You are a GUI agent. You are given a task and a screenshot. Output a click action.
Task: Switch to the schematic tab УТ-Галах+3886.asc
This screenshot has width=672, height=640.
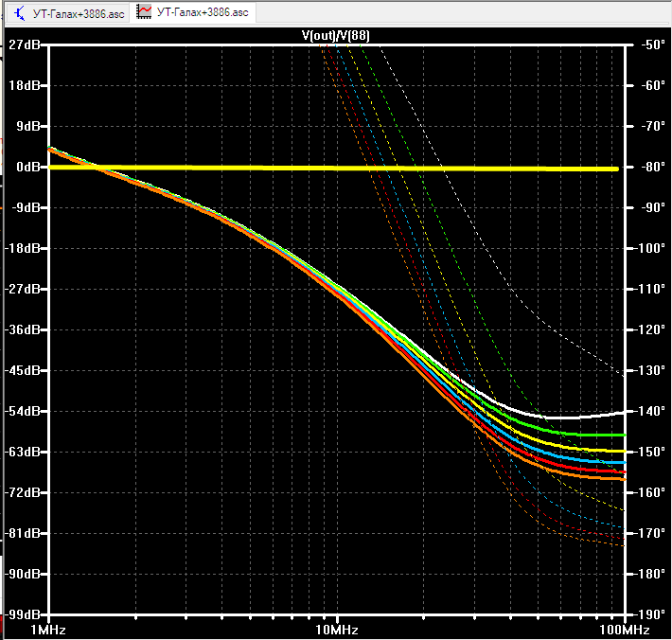tap(68, 13)
